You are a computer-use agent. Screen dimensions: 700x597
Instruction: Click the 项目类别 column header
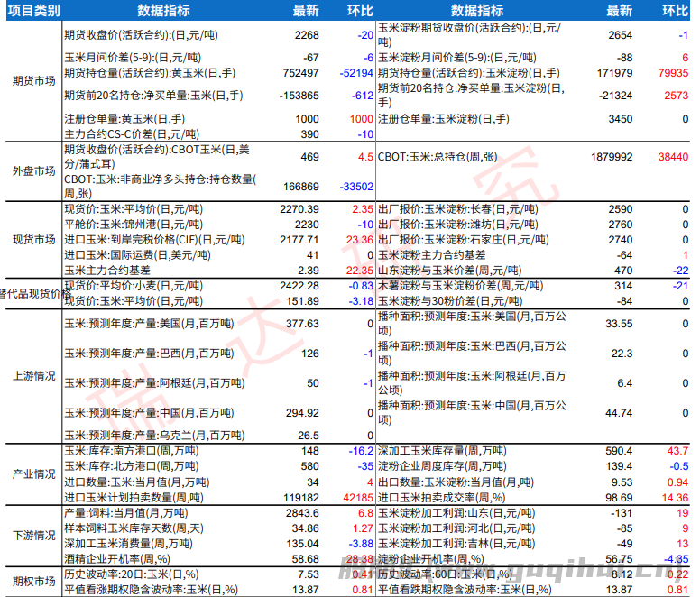[31, 11]
